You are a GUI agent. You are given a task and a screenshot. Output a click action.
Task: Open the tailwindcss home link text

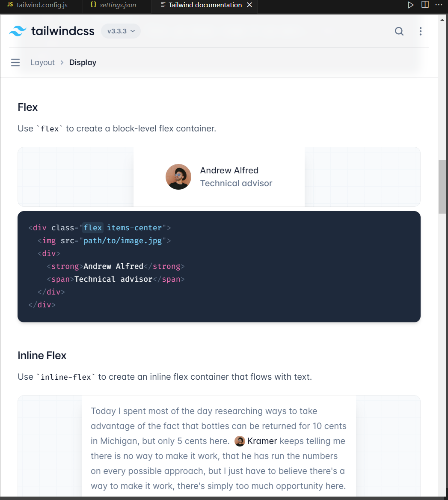pyautogui.click(x=63, y=31)
